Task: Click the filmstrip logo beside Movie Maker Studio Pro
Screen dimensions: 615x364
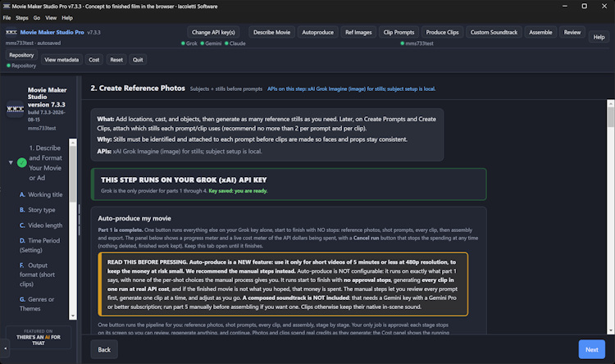Action: (11, 32)
